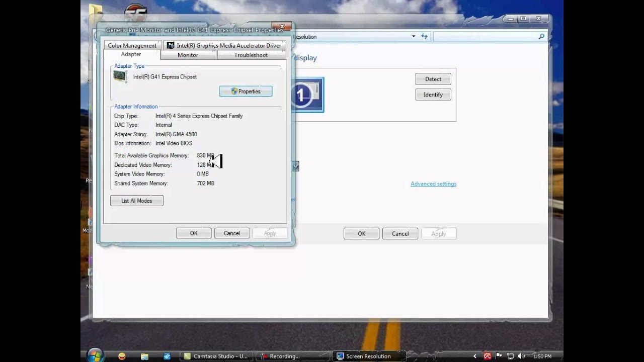This screenshot has width=644, height=362.
Task: Open the Action Center flag tray icon
Action: [x=499, y=356]
